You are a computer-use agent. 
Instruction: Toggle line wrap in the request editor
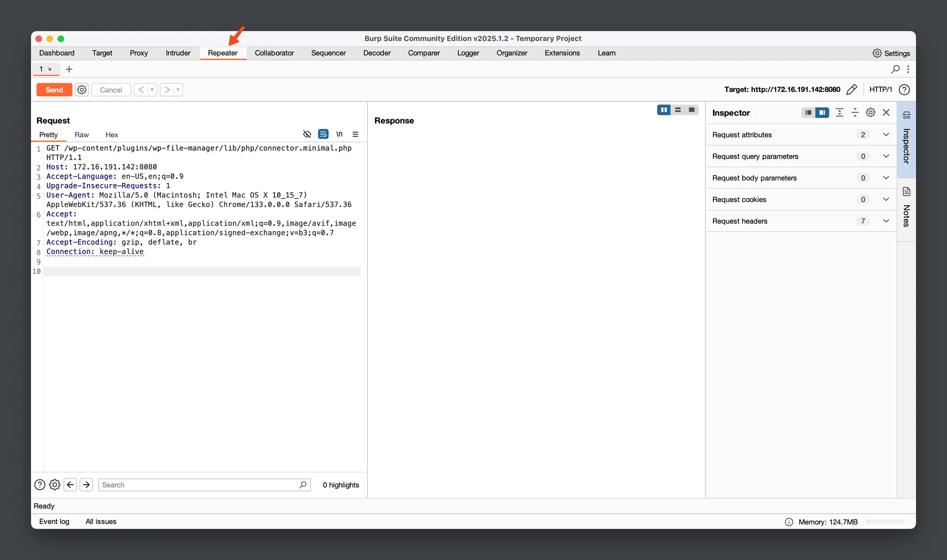(323, 135)
